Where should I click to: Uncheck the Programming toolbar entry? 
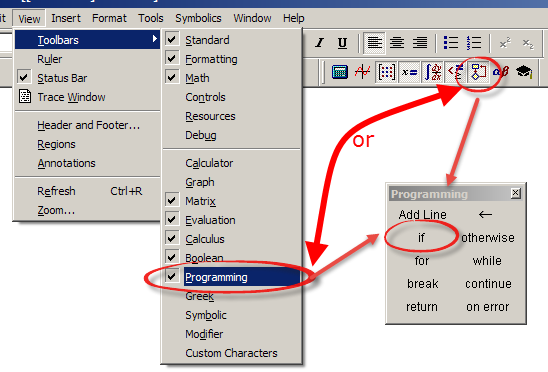coord(231,277)
